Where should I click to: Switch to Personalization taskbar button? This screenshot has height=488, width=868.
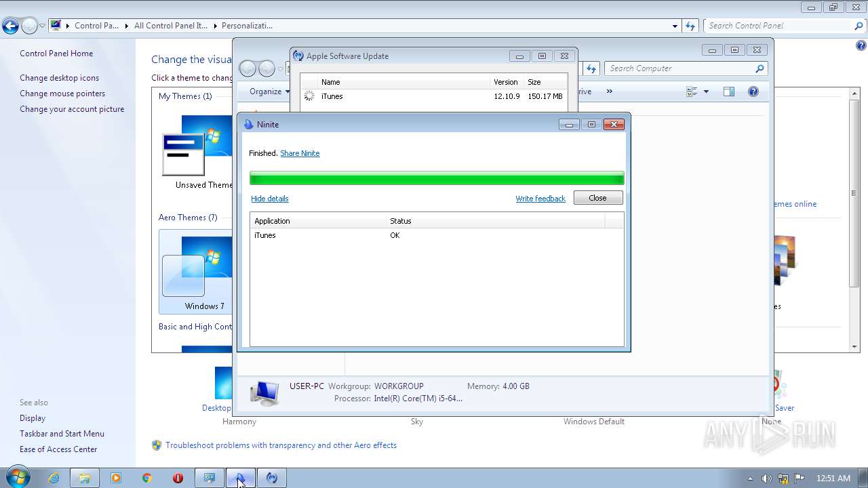[x=210, y=478]
